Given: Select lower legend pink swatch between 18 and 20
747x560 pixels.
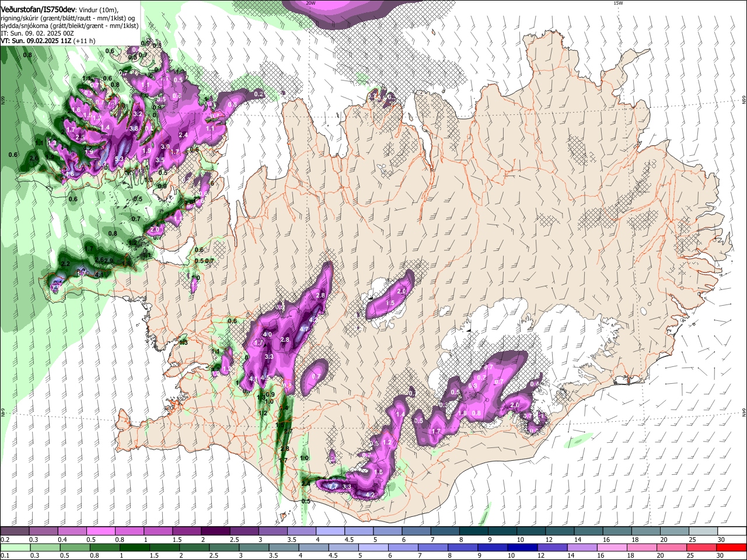Looking at the screenshot, I should click(x=643, y=547).
